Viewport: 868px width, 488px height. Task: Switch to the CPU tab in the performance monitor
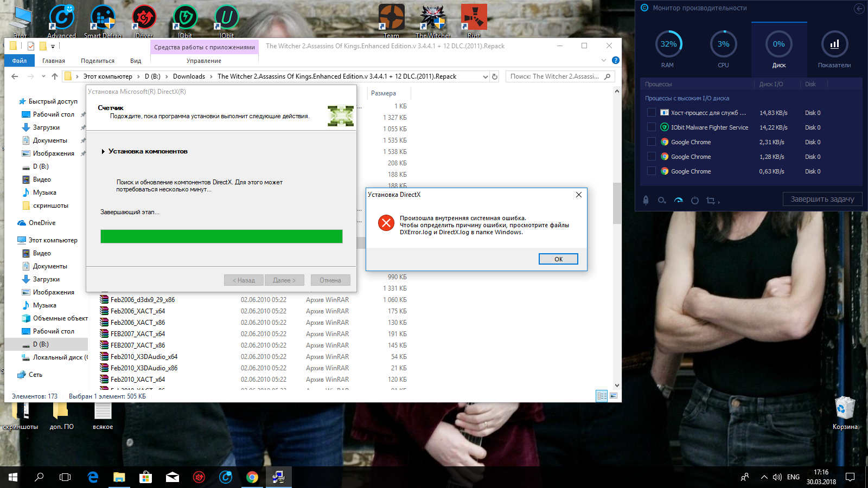coord(723,49)
